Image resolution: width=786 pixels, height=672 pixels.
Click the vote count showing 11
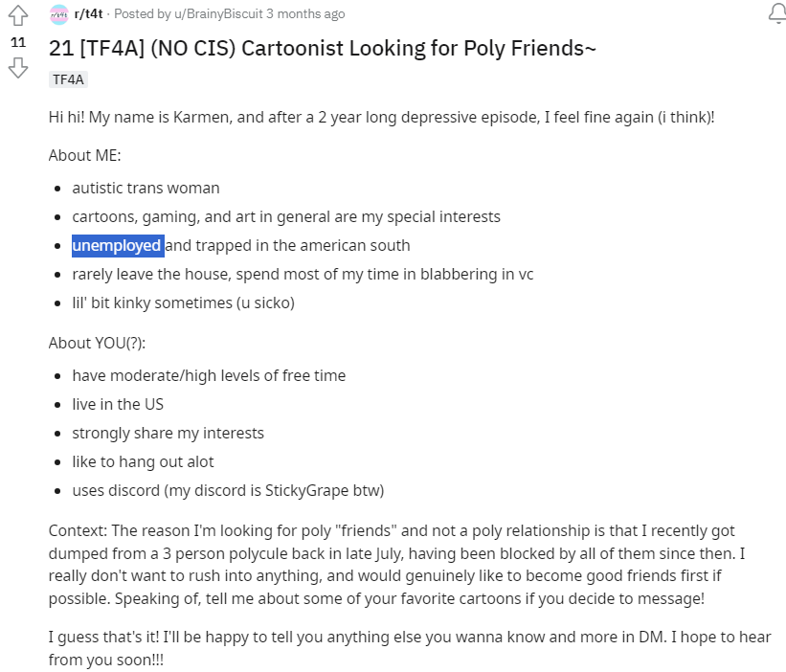pyautogui.click(x=18, y=42)
